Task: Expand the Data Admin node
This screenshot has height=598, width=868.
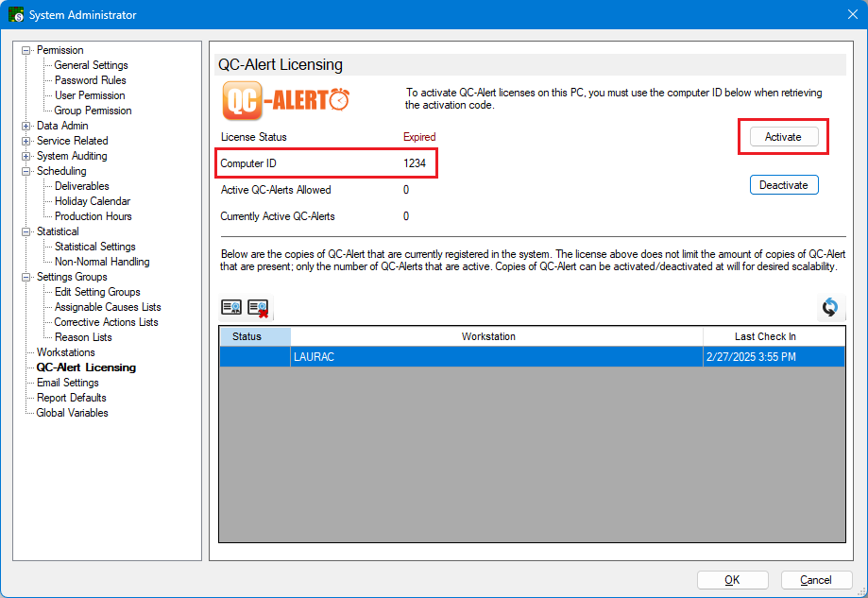Action: click(x=26, y=127)
